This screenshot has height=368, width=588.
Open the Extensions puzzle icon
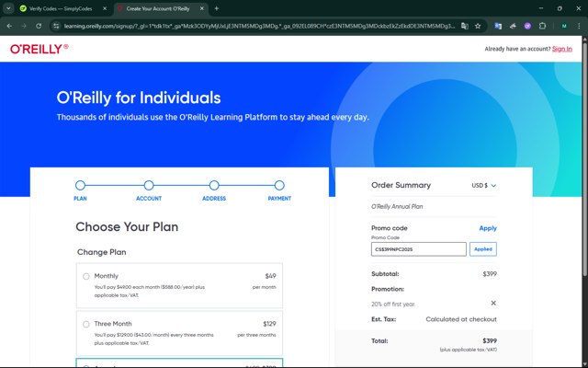[x=542, y=26]
